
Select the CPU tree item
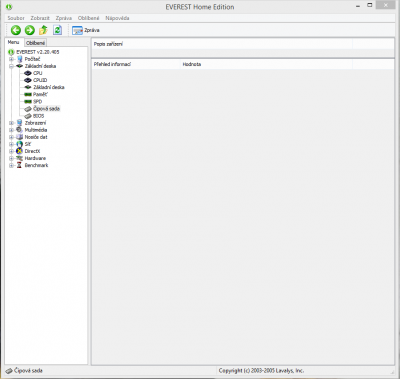[37, 73]
